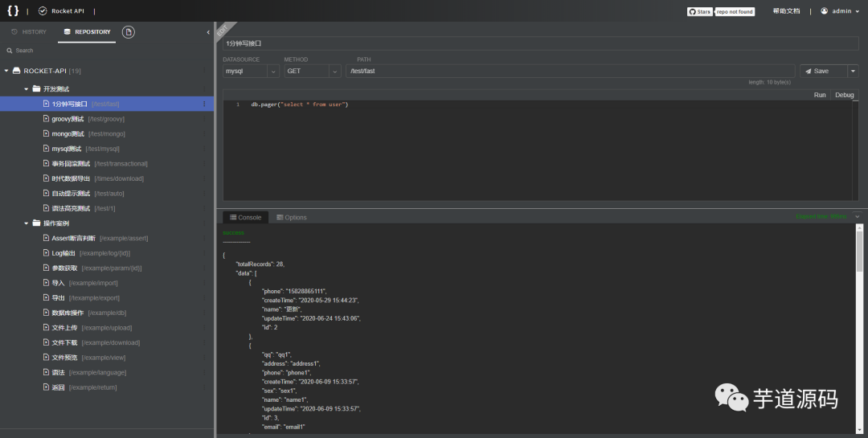
Task: Click the file icon of 文件上传
Action: click(47, 327)
